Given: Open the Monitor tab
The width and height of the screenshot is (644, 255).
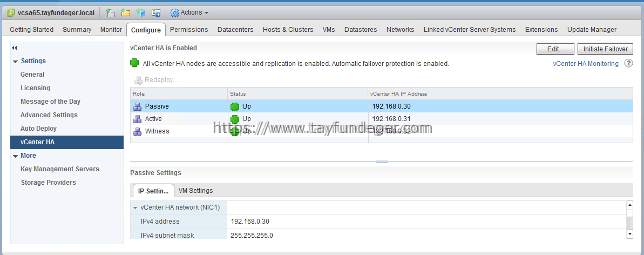Looking at the screenshot, I should (x=111, y=30).
